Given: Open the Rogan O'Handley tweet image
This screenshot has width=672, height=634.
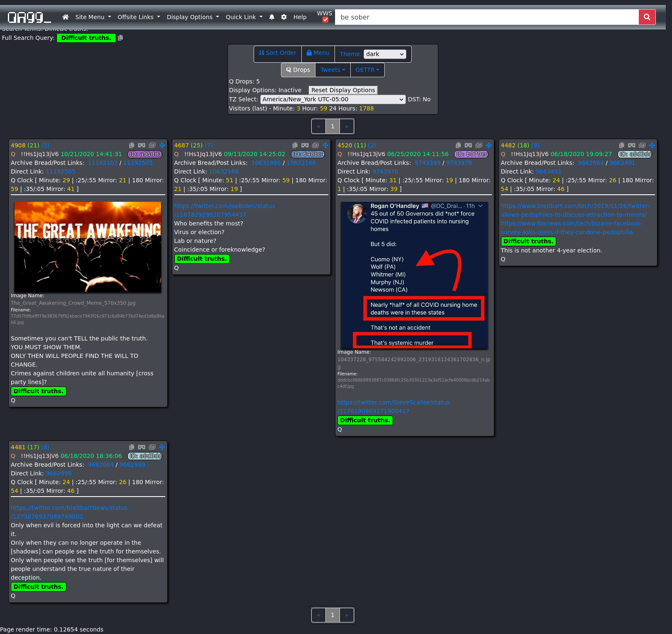Looking at the screenshot, I should [414, 275].
